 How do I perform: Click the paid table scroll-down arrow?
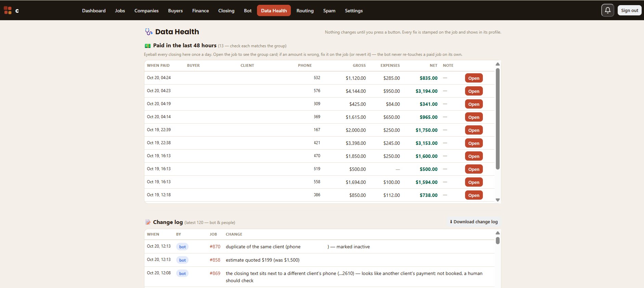(498, 200)
